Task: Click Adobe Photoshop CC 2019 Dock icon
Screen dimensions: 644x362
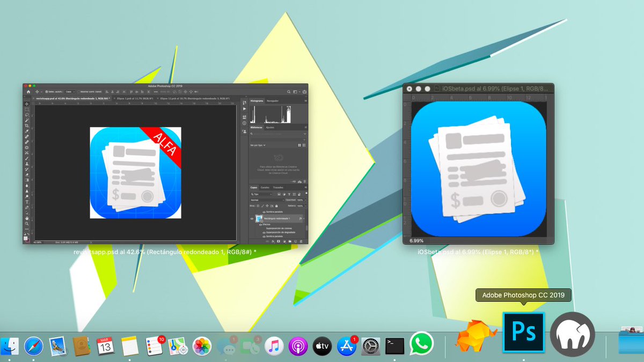Action: 523,333
